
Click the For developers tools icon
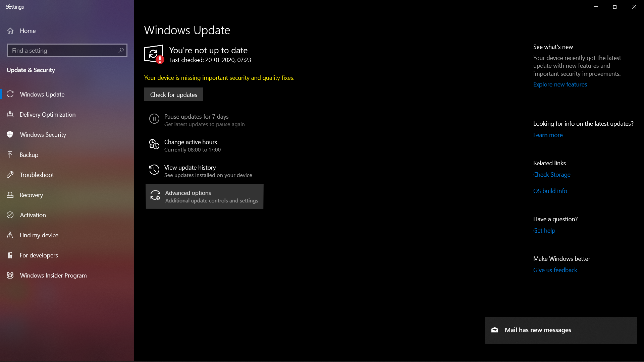[10, 255]
